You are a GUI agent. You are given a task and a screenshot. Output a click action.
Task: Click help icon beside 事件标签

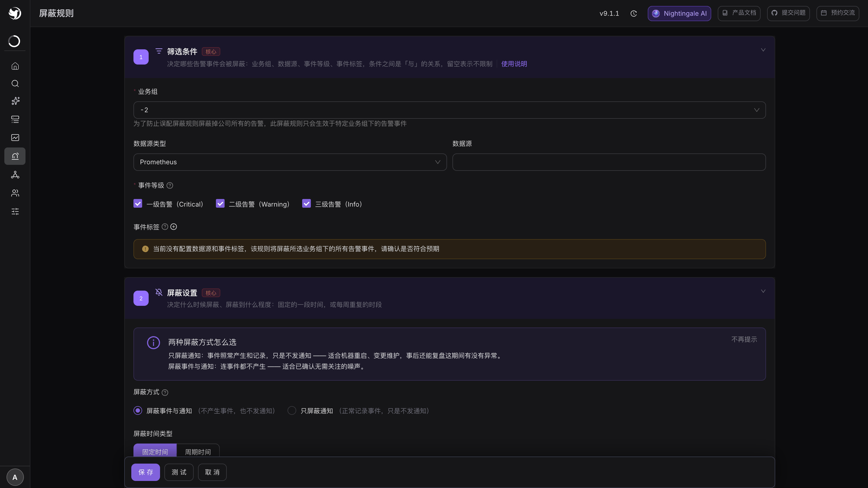point(165,227)
